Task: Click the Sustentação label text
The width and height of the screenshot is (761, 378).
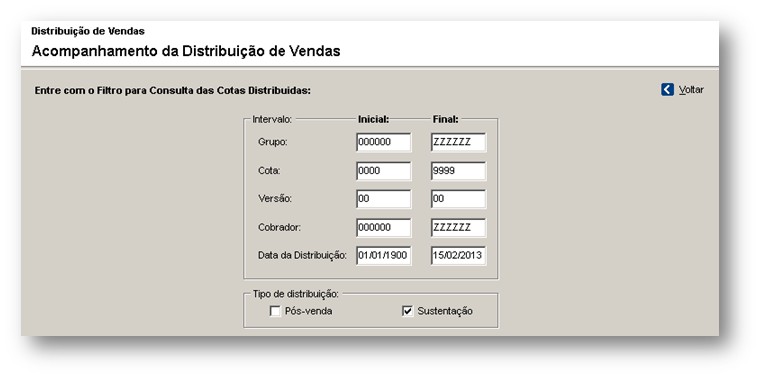Action: 445,312
